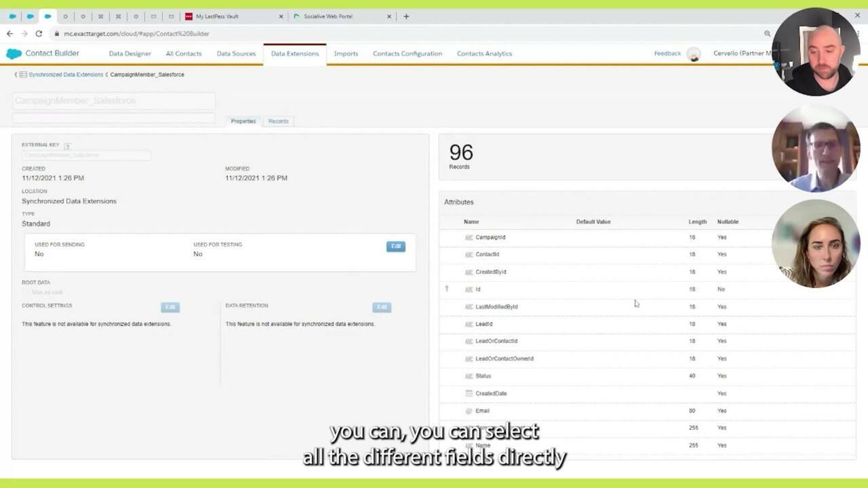Click the email type icon beside Email
This screenshot has width=868, height=488.
(469, 411)
